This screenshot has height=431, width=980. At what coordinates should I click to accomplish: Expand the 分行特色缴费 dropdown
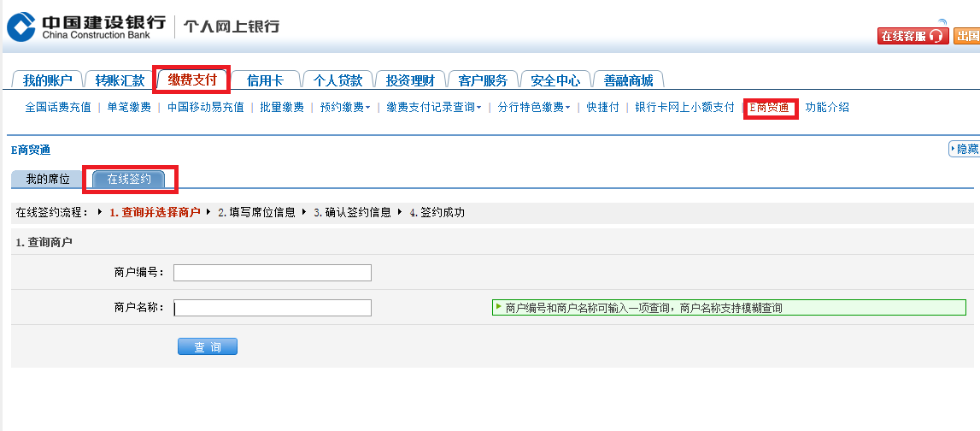pos(535,108)
